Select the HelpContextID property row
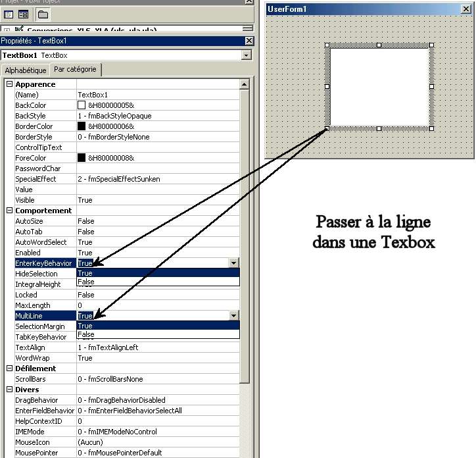The width and height of the screenshot is (476, 458). tap(127, 421)
